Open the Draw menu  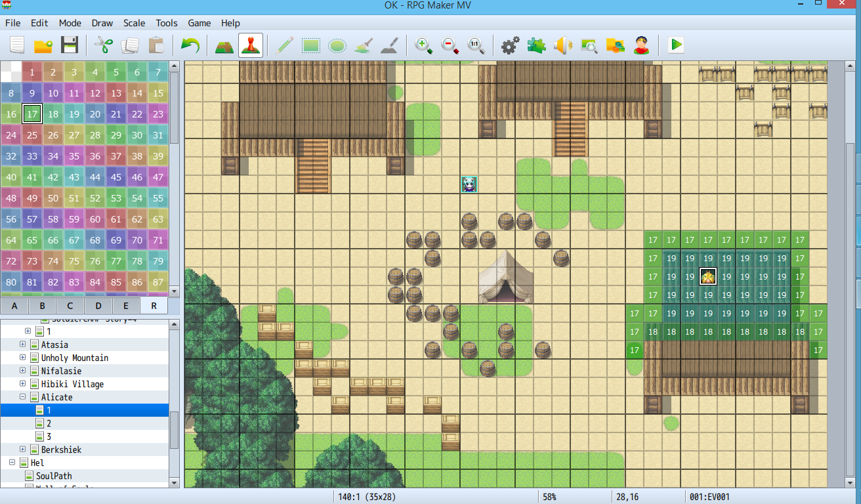pyautogui.click(x=102, y=23)
